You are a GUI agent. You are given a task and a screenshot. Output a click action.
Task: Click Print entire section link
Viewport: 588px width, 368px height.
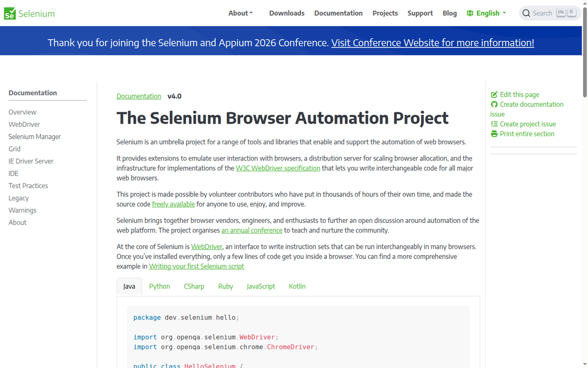click(x=527, y=134)
